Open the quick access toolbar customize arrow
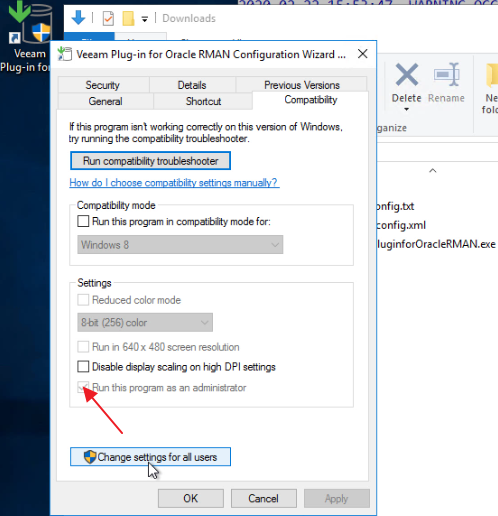 point(145,19)
